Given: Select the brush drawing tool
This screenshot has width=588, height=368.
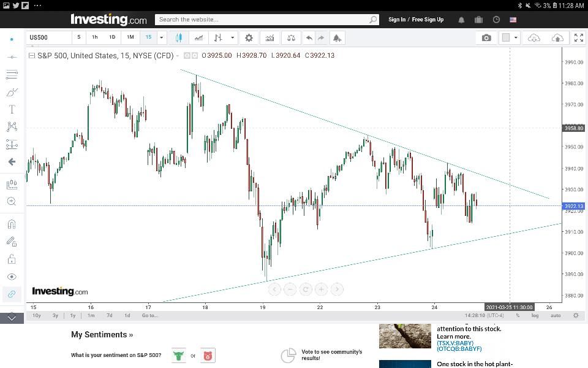Looking at the screenshot, I should [12, 92].
